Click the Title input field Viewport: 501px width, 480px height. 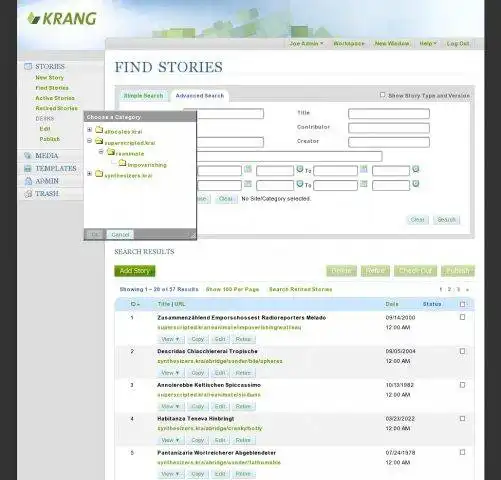(x=389, y=114)
